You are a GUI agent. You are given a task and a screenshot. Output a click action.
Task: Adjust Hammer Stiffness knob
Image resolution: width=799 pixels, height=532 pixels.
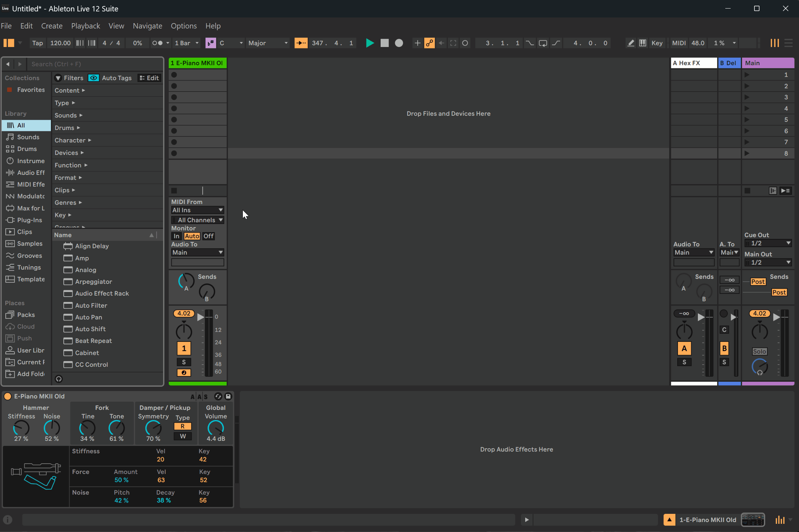[x=21, y=428]
